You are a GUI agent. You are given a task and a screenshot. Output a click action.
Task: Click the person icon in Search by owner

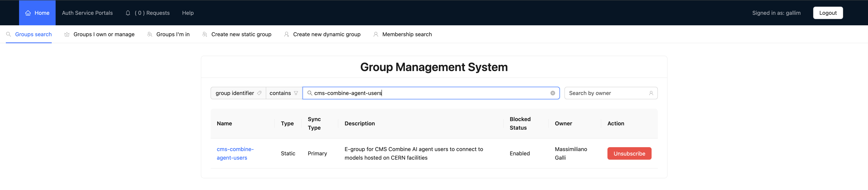[651, 93]
